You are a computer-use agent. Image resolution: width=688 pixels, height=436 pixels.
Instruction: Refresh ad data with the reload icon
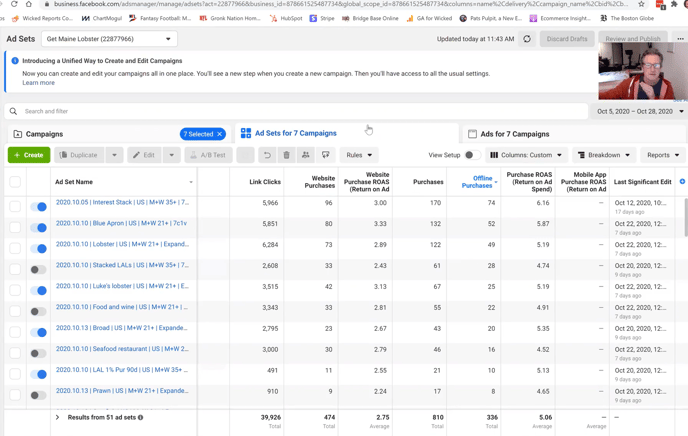click(x=527, y=39)
